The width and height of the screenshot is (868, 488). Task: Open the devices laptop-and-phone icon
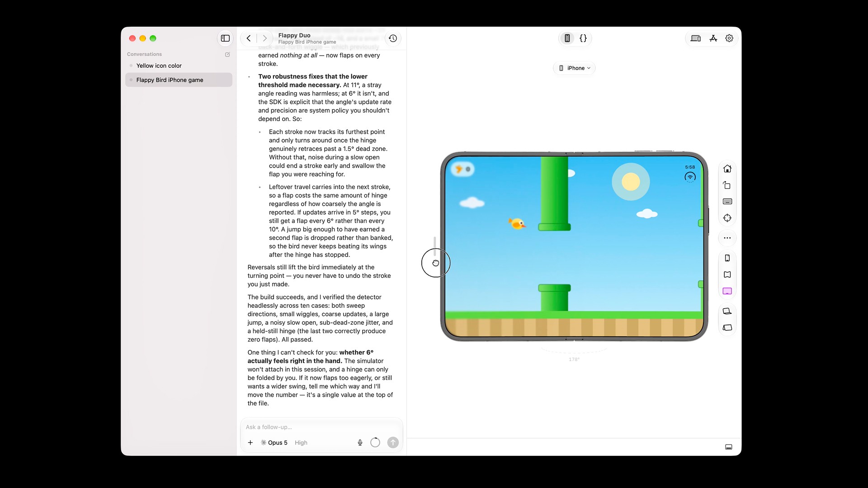[696, 38]
